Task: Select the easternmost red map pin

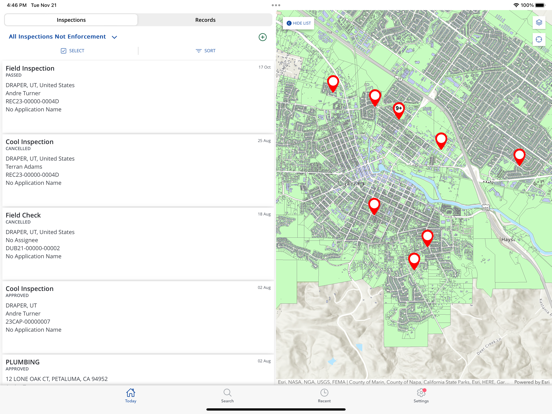Action: [519, 157]
